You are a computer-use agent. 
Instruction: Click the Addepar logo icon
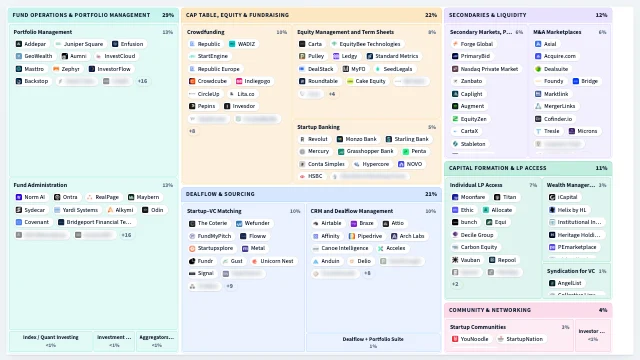[19, 44]
